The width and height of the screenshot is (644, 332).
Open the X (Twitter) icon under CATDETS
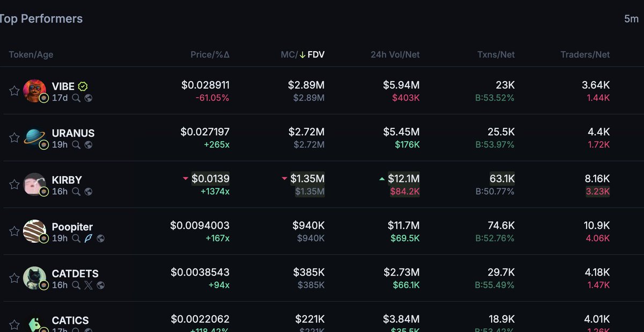(89, 285)
